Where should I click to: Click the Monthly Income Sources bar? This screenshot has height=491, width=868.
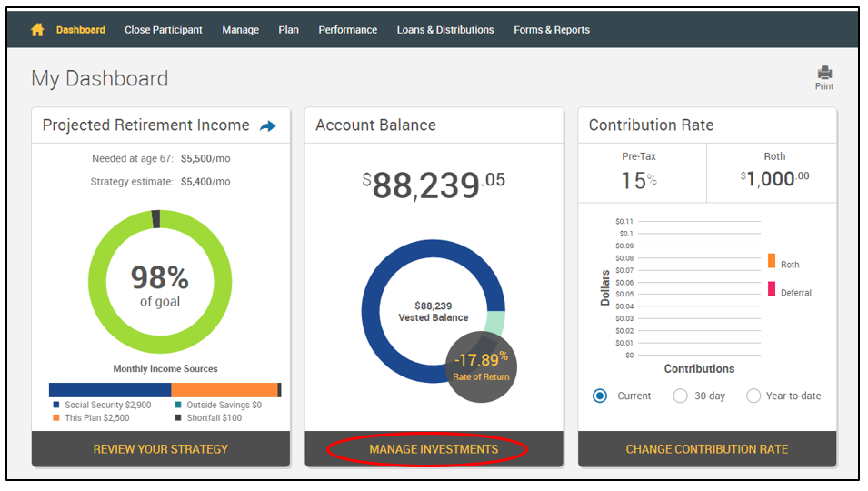pyautogui.click(x=165, y=390)
